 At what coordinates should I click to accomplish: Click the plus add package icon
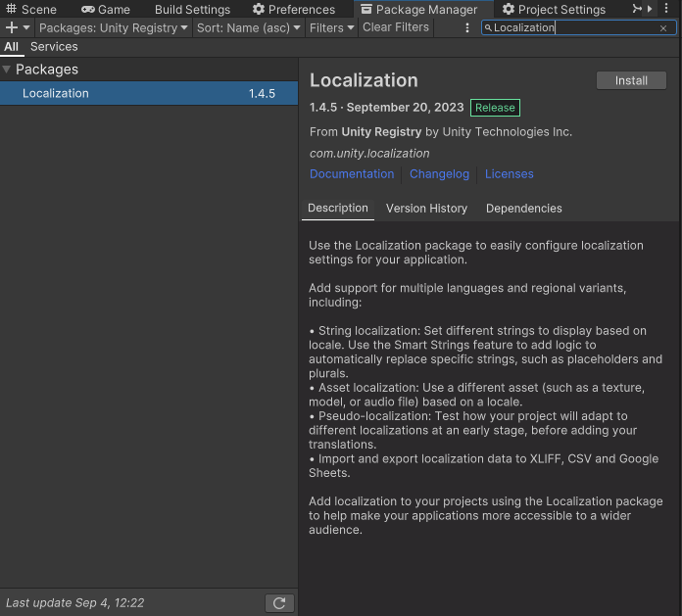pos(12,27)
